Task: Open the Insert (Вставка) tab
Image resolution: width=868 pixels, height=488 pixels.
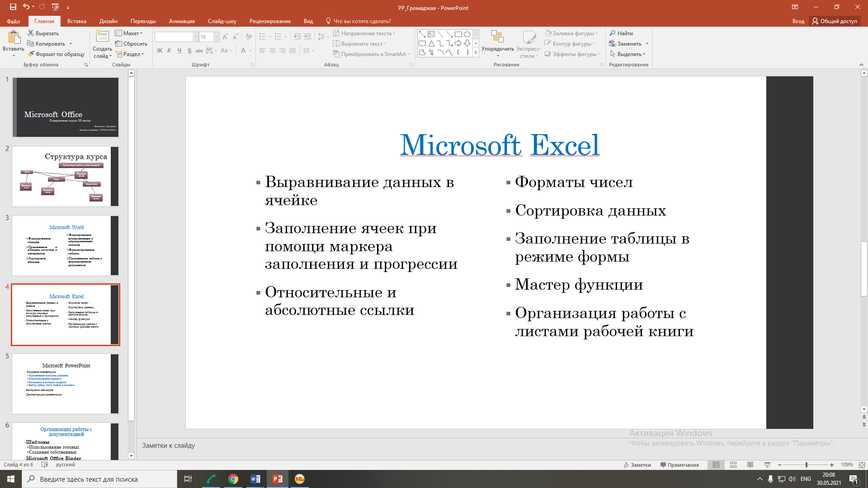Action: [x=77, y=21]
